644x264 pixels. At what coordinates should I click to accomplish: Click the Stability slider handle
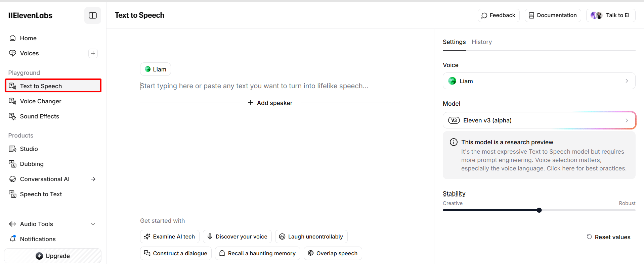click(x=539, y=210)
